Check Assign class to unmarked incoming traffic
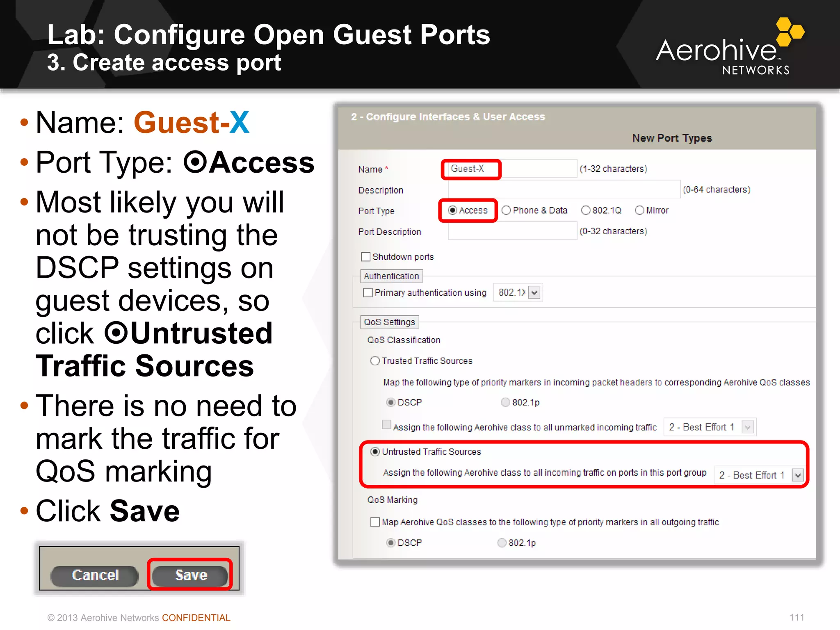840x630 pixels. pos(386,425)
